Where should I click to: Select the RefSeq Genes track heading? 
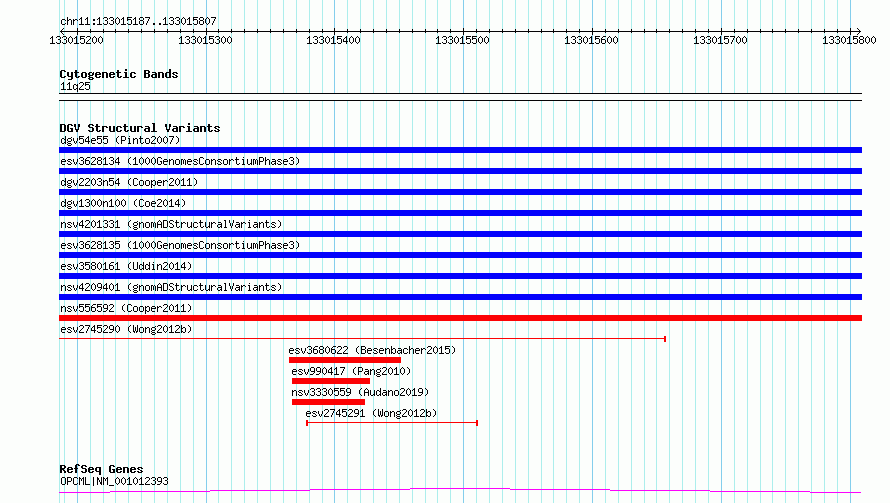[x=101, y=469]
